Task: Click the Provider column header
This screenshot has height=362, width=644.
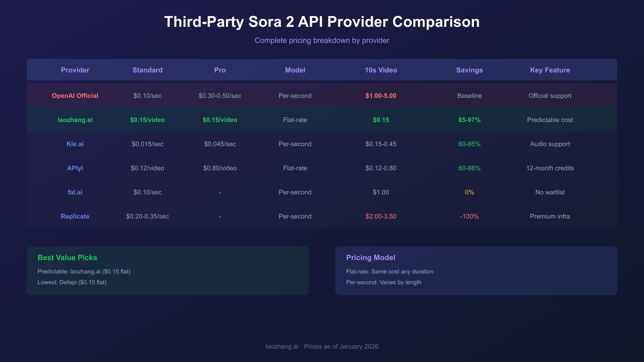Action: [x=75, y=70]
